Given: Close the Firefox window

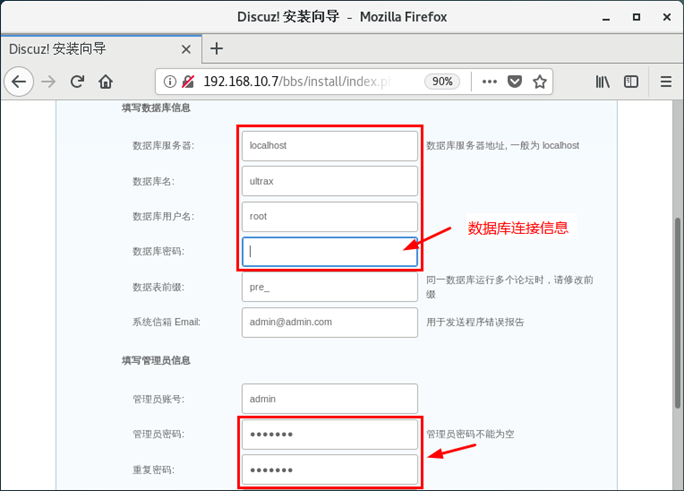Looking at the screenshot, I should pos(667,17).
